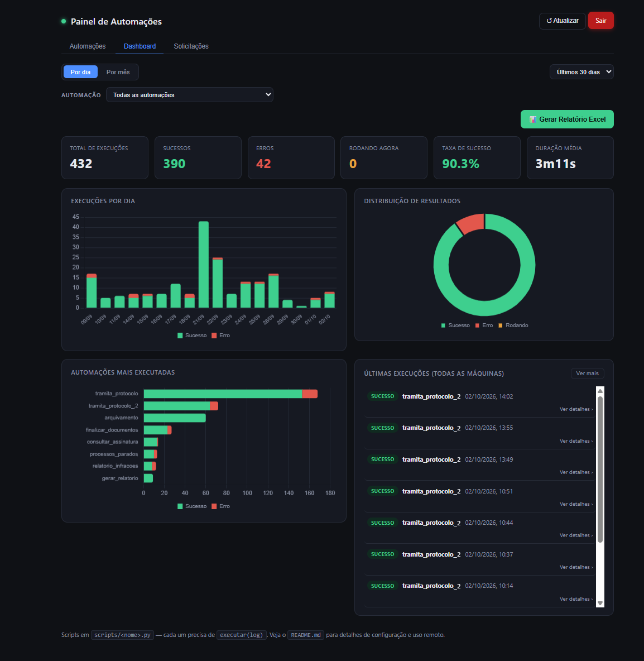Image resolution: width=644 pixels, height=661 pixels.
Task: Click the consultar_assinatura chart label
Action: click(x=112, y=442)
